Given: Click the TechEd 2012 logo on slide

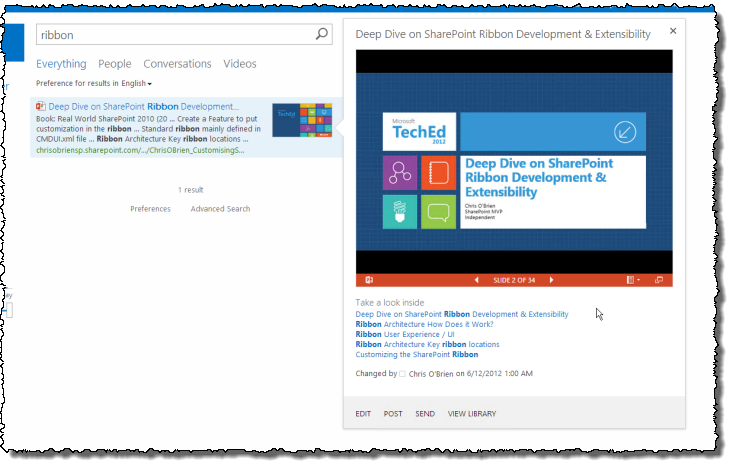Looking at the screenshot, I should point(419,132).
